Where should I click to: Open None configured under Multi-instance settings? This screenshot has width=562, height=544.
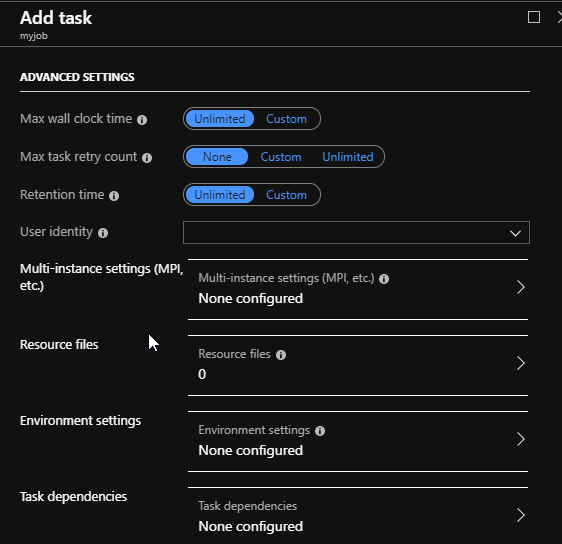251,299
